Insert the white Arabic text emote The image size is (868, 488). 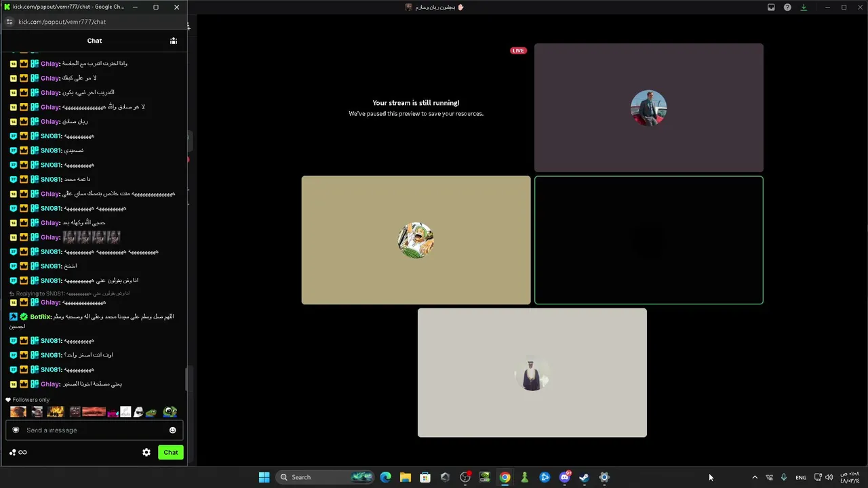coord(125,411)
